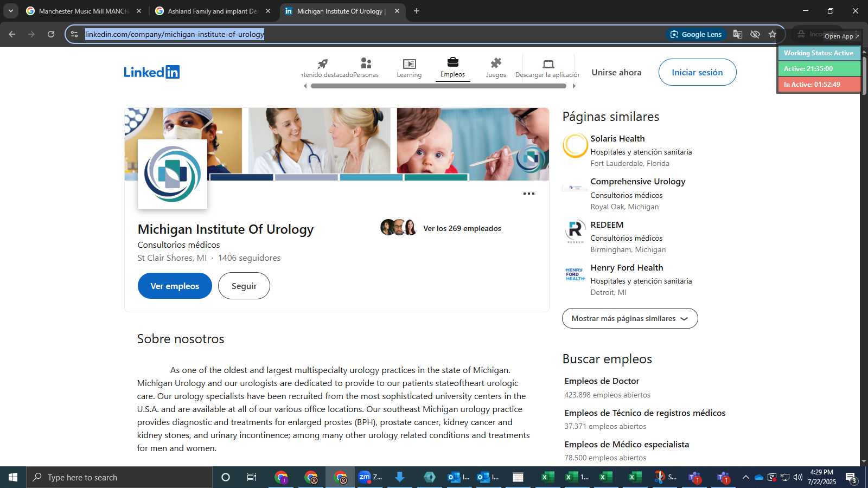The width and height of the screenshot is (868, 488).
Task: Click the address bar URL
Action: click(x=174, y=34)
